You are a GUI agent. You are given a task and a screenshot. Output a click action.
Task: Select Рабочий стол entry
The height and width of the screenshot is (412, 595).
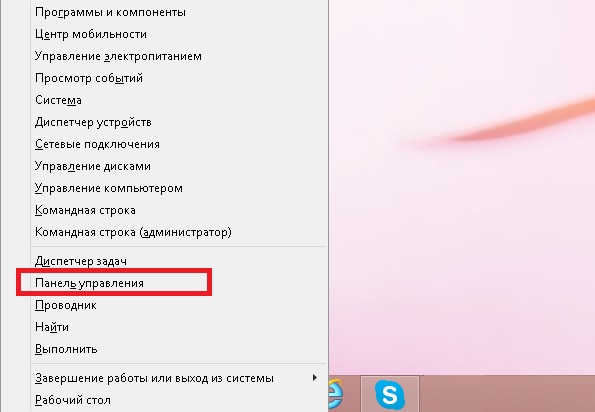[x=178, y=400]
